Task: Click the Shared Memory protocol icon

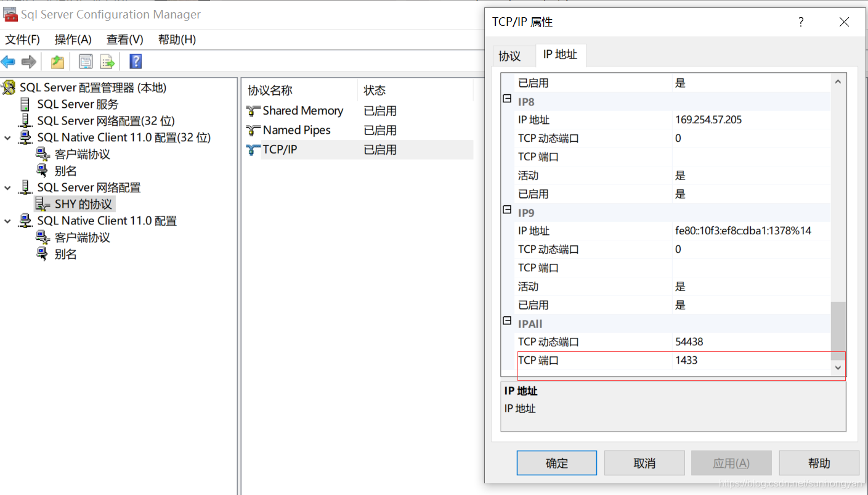Action: [x=253, y=111]
